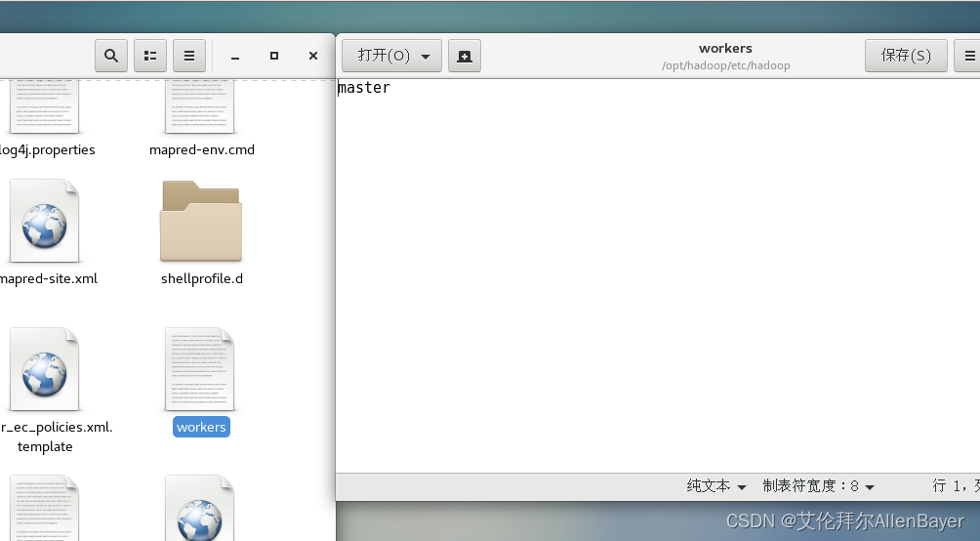Image resolution: width=980 pixels, height=541 pixels.
Task: Open the shellprofile.d folder icon
Action: 201,221
